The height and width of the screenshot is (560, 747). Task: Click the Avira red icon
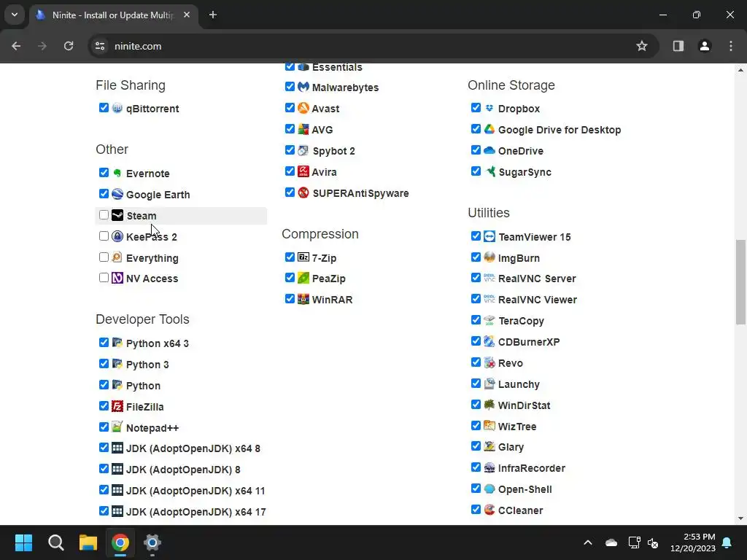point(303,171)
